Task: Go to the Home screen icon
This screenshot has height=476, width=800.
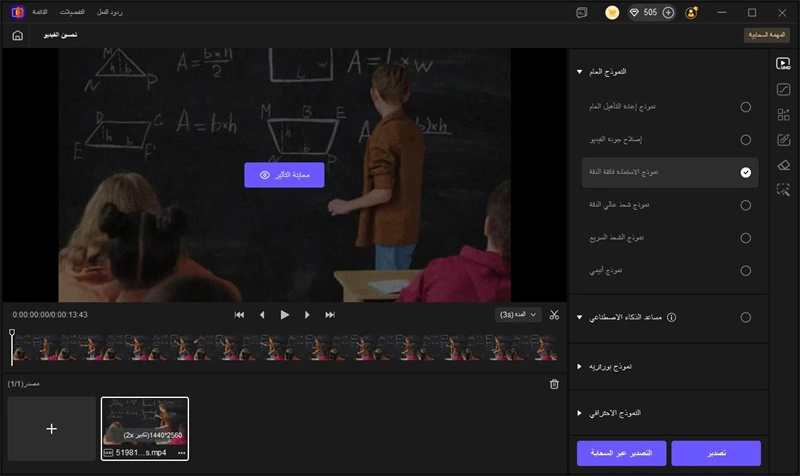Action: (18, 35)
